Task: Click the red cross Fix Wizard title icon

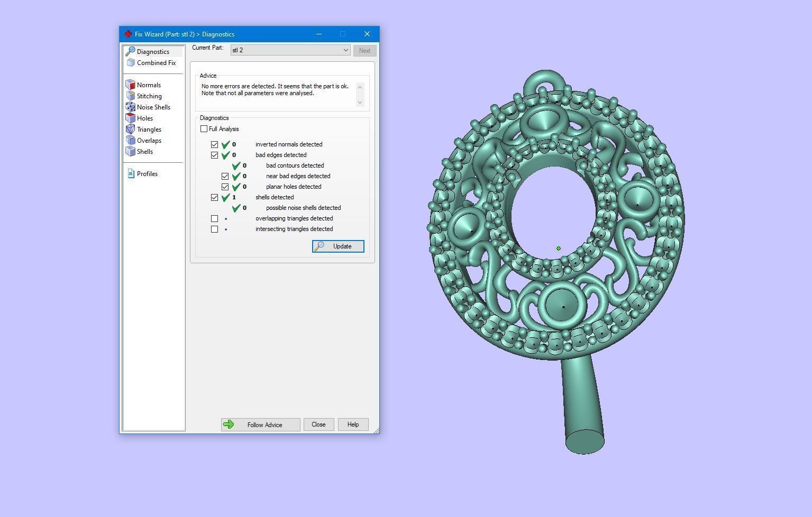Action: (128, 34)
